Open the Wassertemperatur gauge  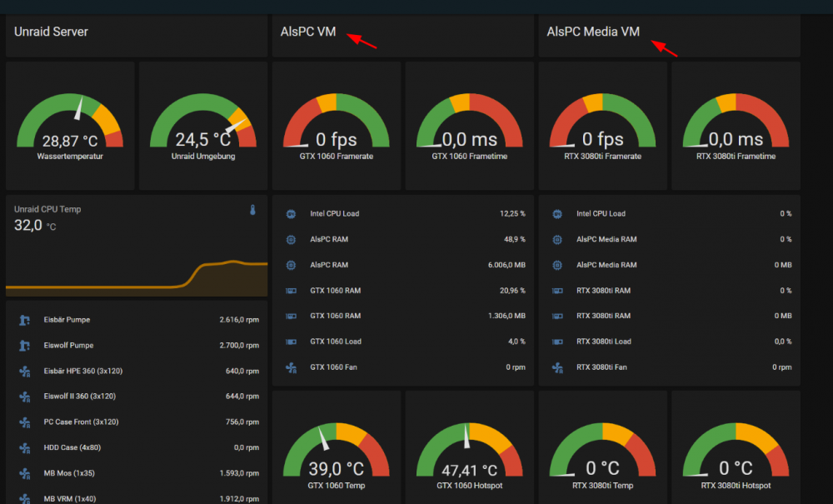[70, 126]
